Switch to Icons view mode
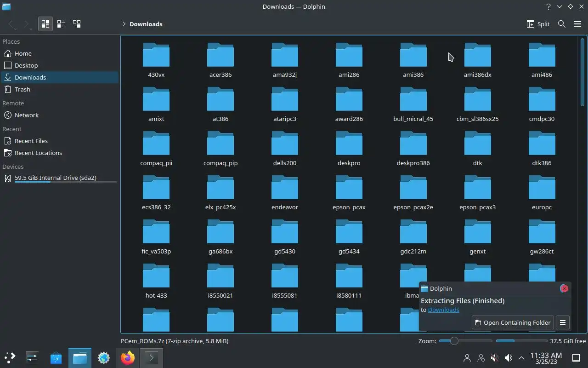Image resolution: width=588 pixels, height=368 pixels. (45, 24)
